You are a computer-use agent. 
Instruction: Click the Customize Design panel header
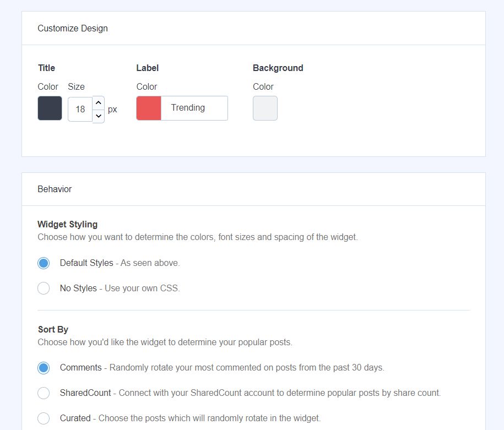coord(73,28)
